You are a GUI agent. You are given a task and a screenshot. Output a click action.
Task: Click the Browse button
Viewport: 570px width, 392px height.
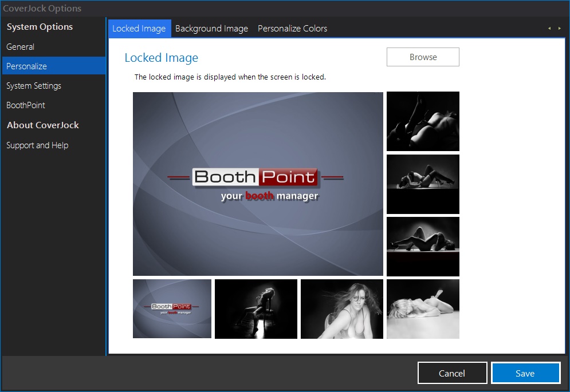pyautogui.click(x=423, y=57)
